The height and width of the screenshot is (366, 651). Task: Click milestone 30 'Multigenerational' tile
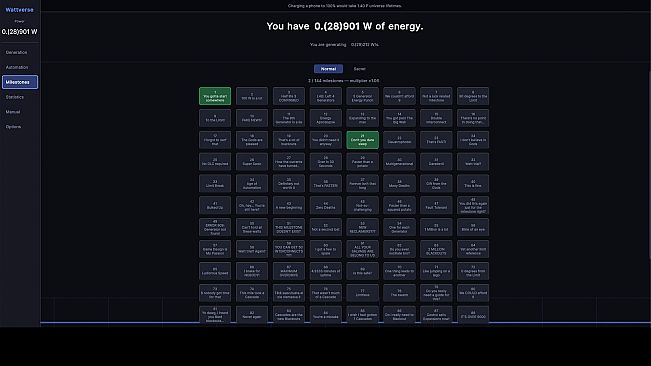click(x=399, y=162)
